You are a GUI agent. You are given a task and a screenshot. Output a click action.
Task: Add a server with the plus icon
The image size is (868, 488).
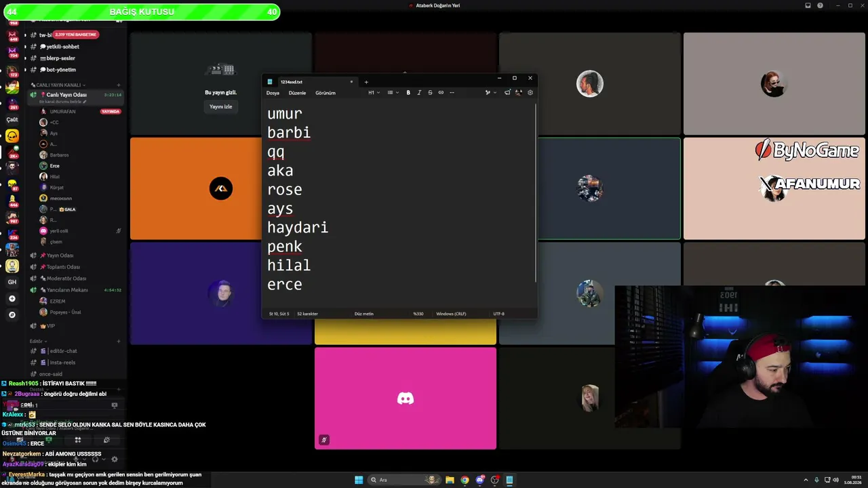(x=12, y=299)
